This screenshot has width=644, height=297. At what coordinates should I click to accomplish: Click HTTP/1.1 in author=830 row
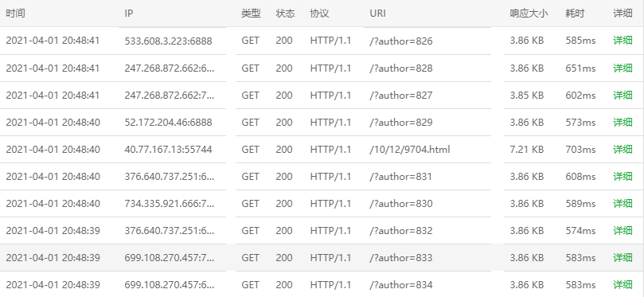point(330,203)
